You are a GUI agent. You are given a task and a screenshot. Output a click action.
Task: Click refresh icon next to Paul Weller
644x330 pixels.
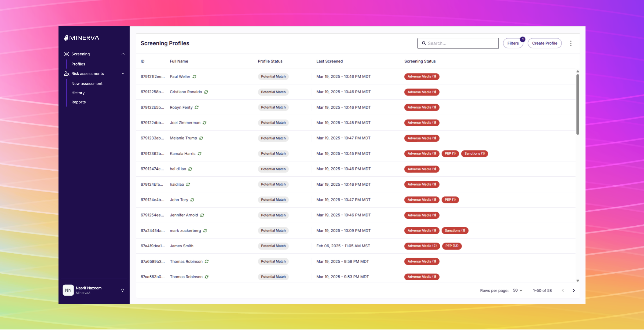(x=194, y=77)
